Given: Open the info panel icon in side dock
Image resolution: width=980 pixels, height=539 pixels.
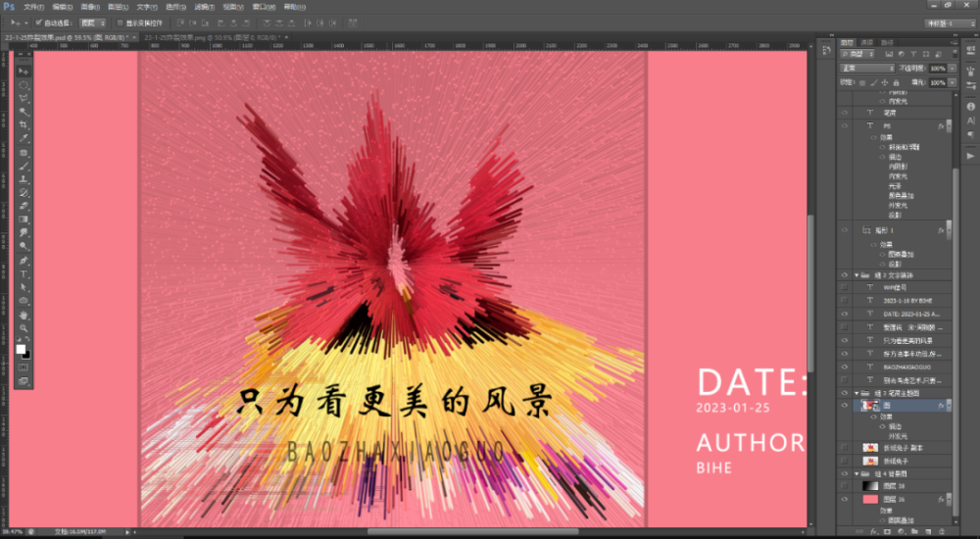Looking at the screenshot, I should 970,107.
